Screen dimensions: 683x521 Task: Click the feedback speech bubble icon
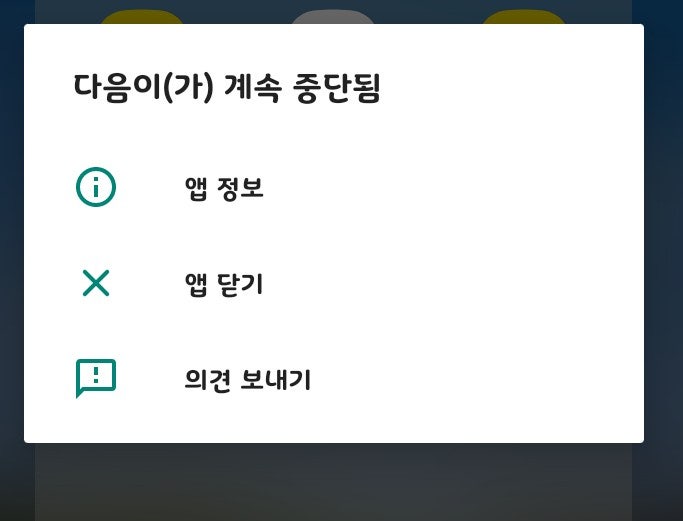click(x=96, y=378)
